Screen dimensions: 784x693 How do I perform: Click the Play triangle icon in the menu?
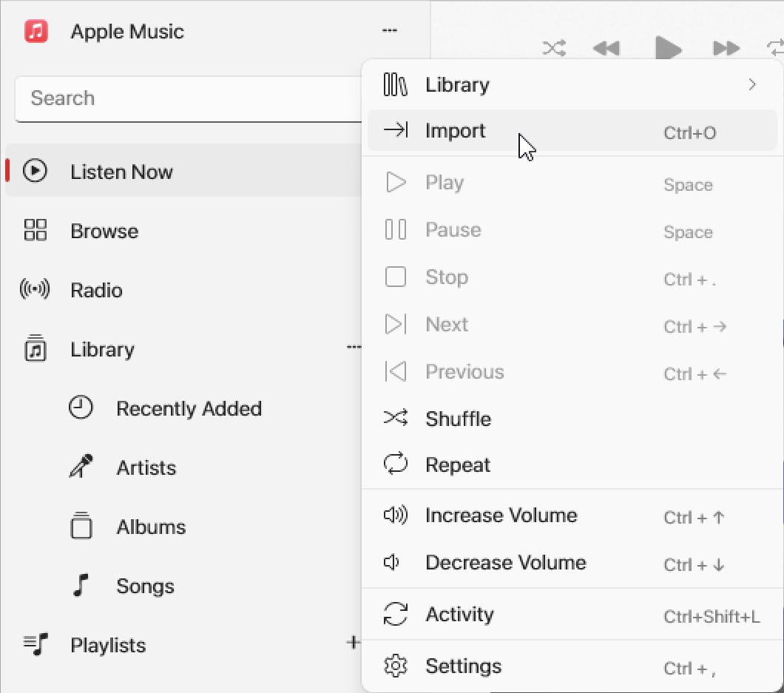pos(396,183)
